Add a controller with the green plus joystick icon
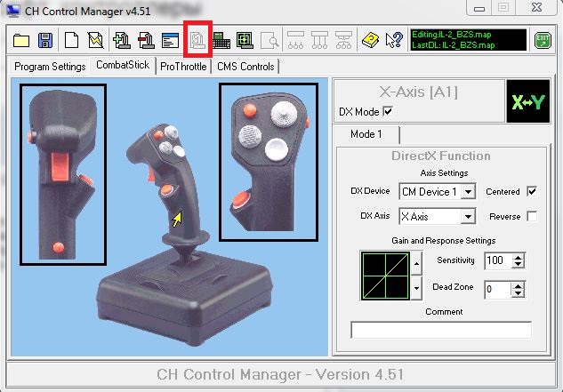 [122, 40]
